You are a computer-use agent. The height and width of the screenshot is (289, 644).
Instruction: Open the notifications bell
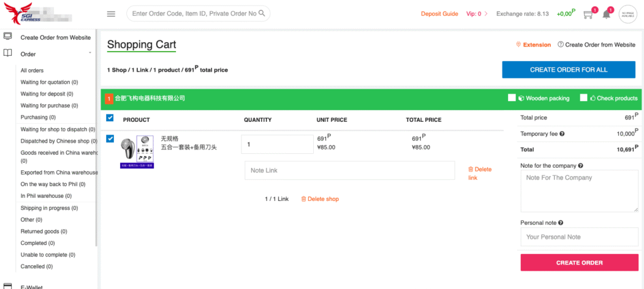point(606,14)
